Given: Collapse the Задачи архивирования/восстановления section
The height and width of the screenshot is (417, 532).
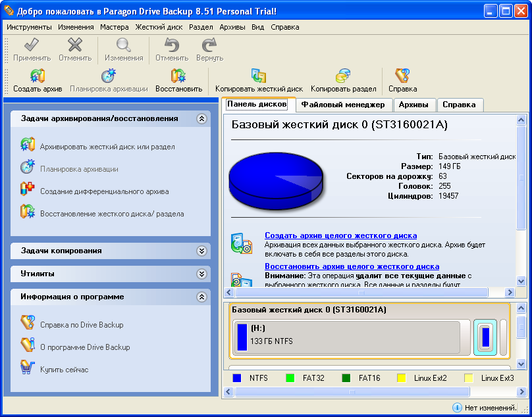Looking at the screenshot, I should click(201, 118).
